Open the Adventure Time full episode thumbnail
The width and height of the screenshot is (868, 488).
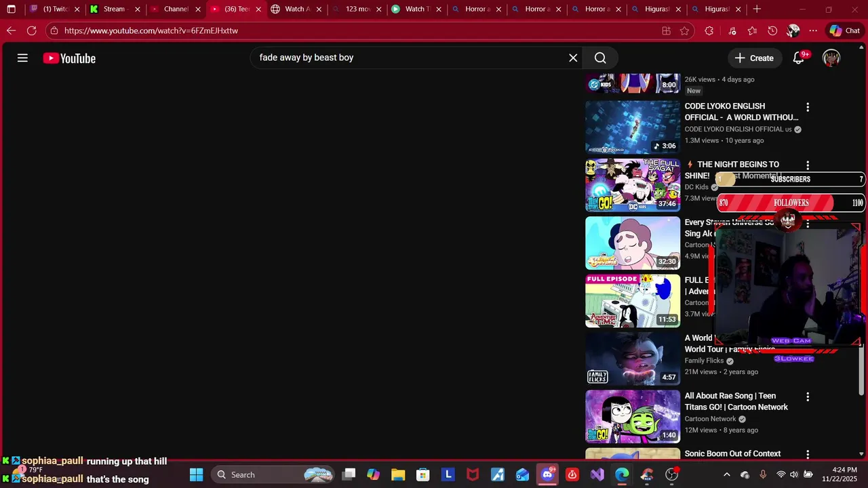pyautogui.click(x=633, y=301)
